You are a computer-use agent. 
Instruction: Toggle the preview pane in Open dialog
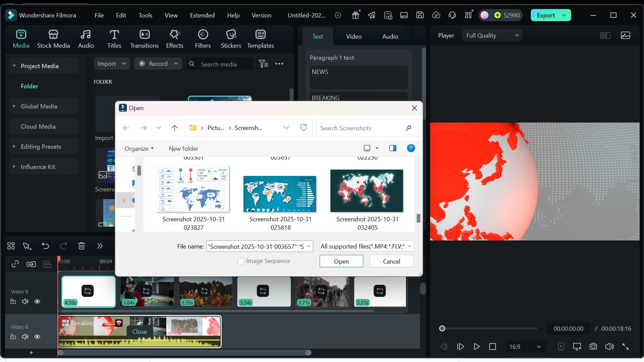point(393,148)
